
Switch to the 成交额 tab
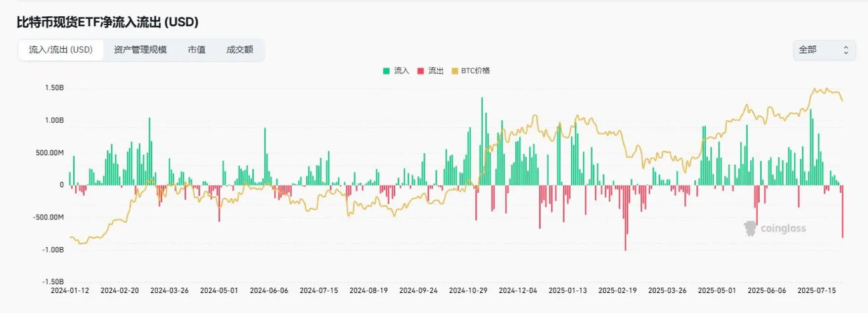240,50
